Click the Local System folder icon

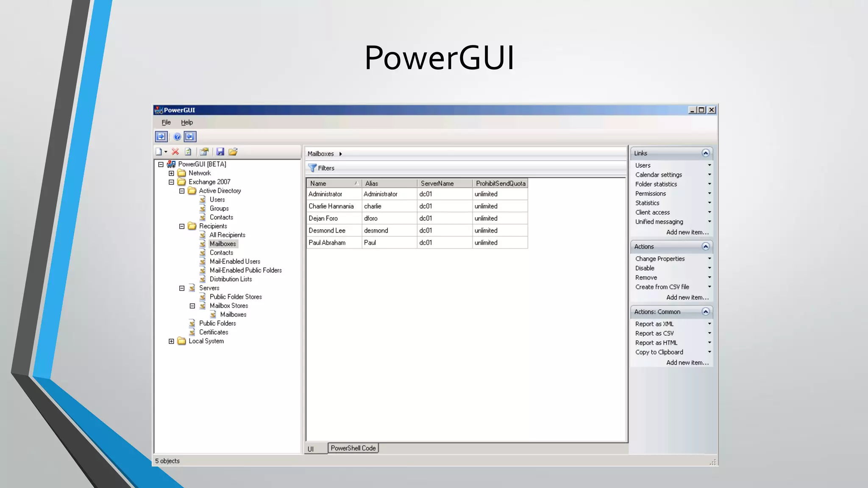click(x=182, y=341)
